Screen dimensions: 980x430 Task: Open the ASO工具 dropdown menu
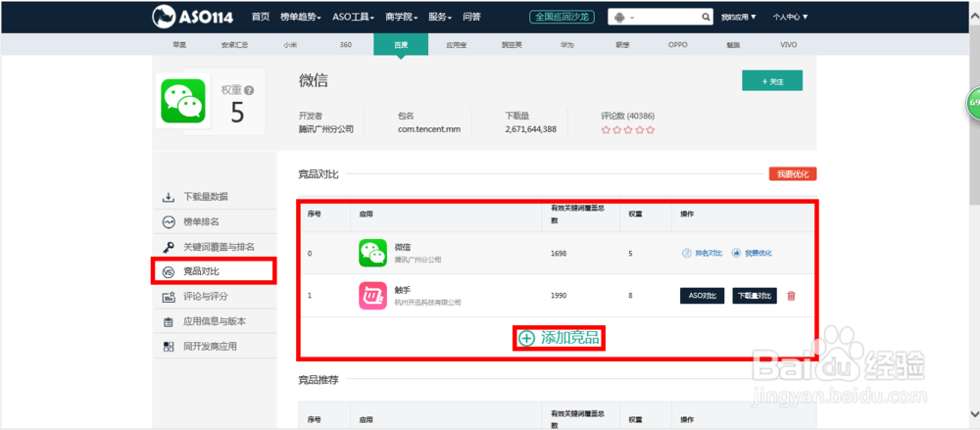coord(353,17)
